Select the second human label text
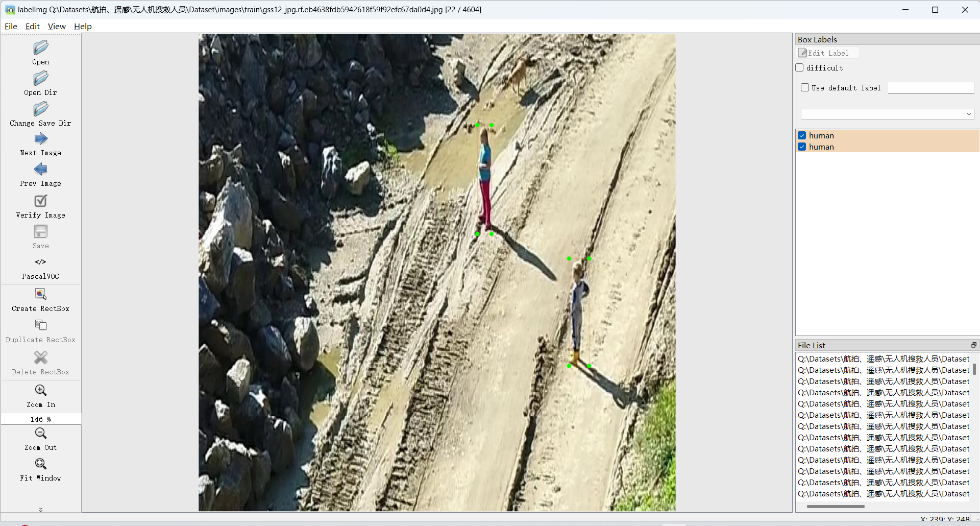This screenshot has height=526, width=980. tap(821, 147)
